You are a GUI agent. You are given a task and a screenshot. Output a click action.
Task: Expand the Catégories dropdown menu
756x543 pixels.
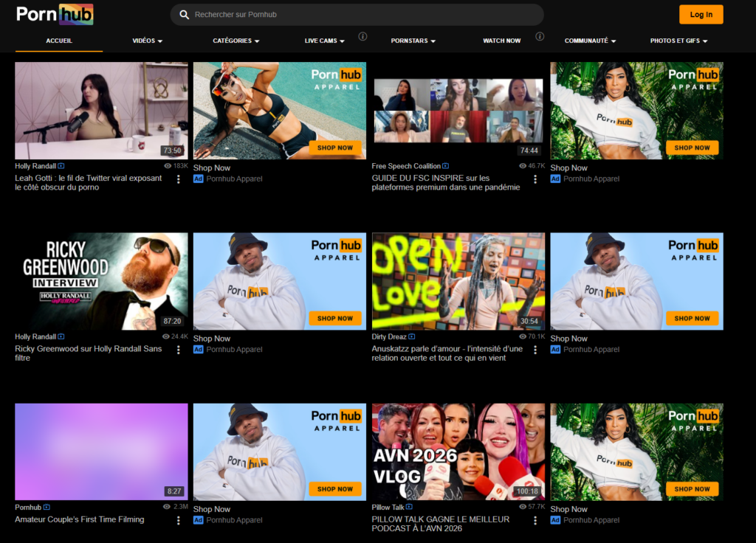tap(236, 41)
